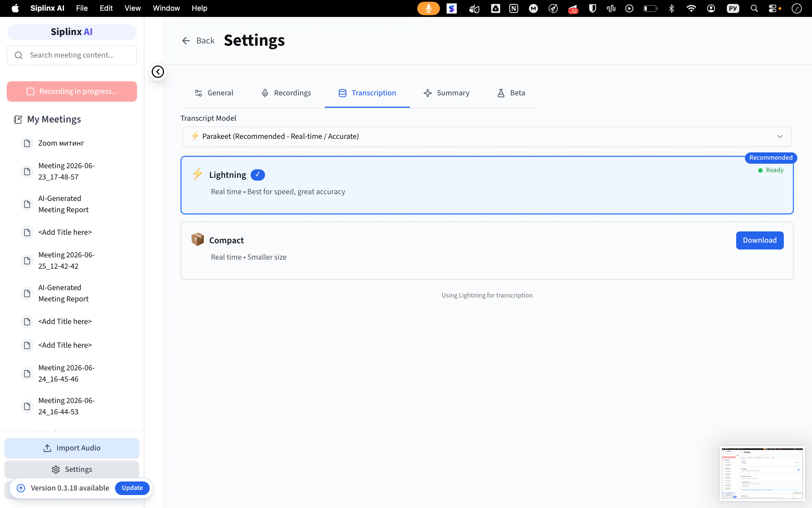Click the Search meeting content field

[x=72, y=55]
